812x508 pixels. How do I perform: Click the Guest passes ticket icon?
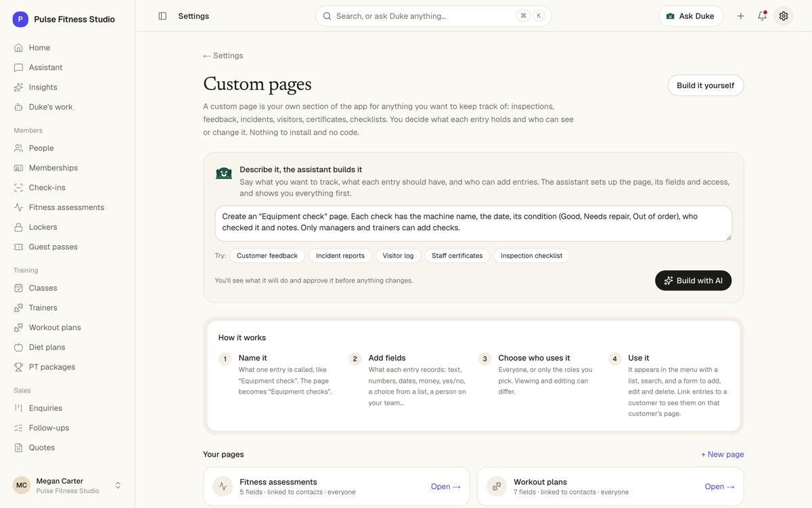tap(18, 247)
